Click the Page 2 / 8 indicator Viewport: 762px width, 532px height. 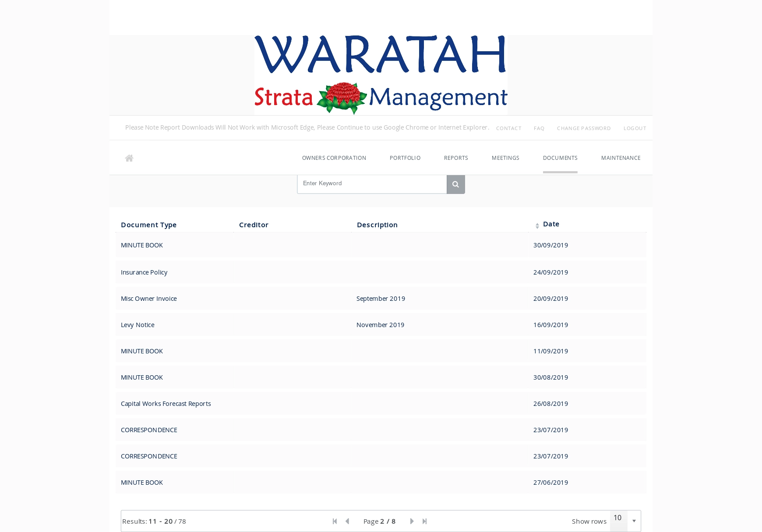point(379,521)
